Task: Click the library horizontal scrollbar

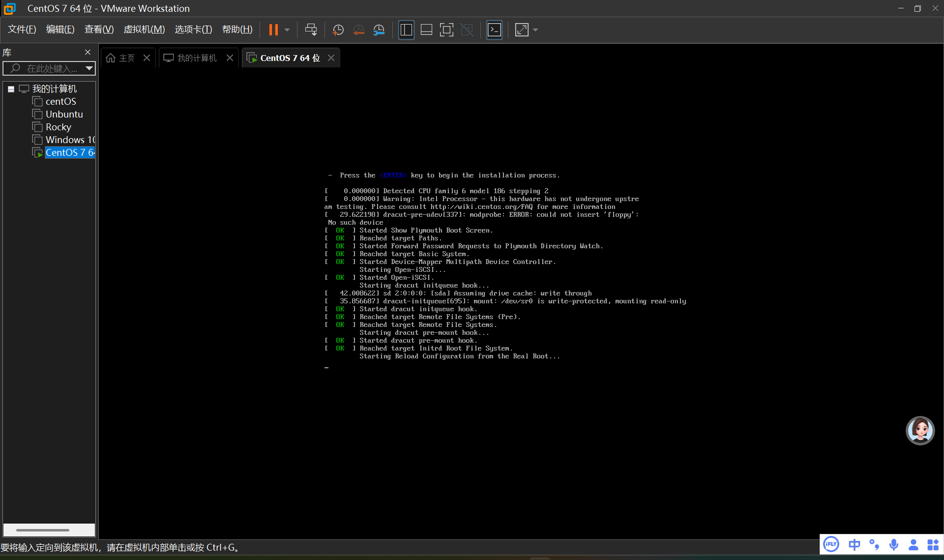Action: 43,530
